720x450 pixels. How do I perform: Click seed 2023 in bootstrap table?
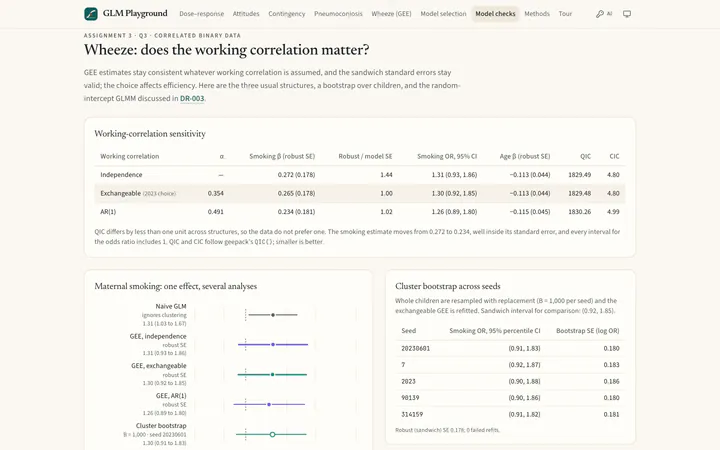(x=408, y=381)
